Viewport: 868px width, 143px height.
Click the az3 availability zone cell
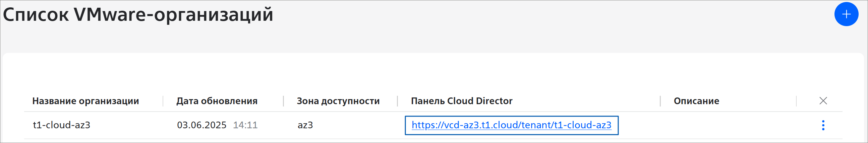(305, 125)
